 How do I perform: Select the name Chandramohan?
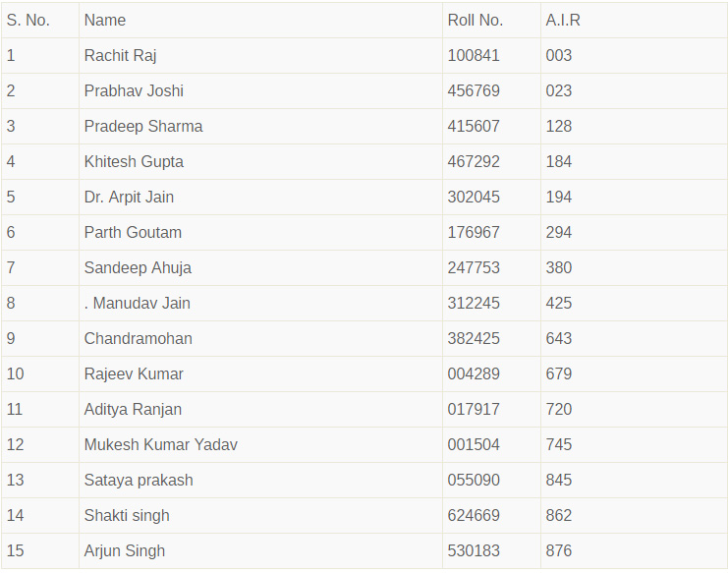[139, 338]
